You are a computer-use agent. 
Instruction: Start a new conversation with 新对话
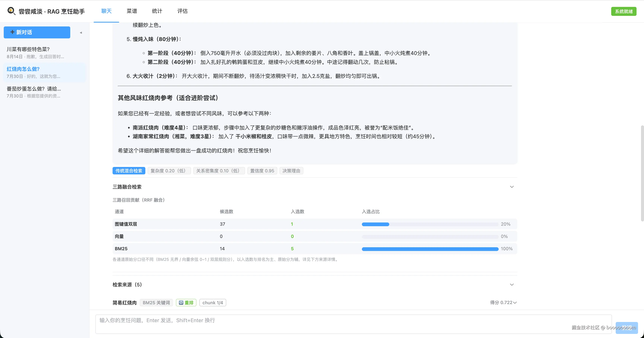37,32
